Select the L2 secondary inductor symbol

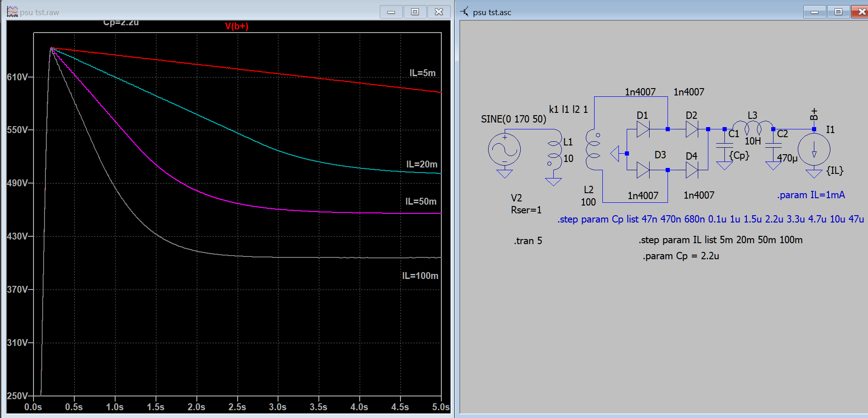(x=593, y=150)
